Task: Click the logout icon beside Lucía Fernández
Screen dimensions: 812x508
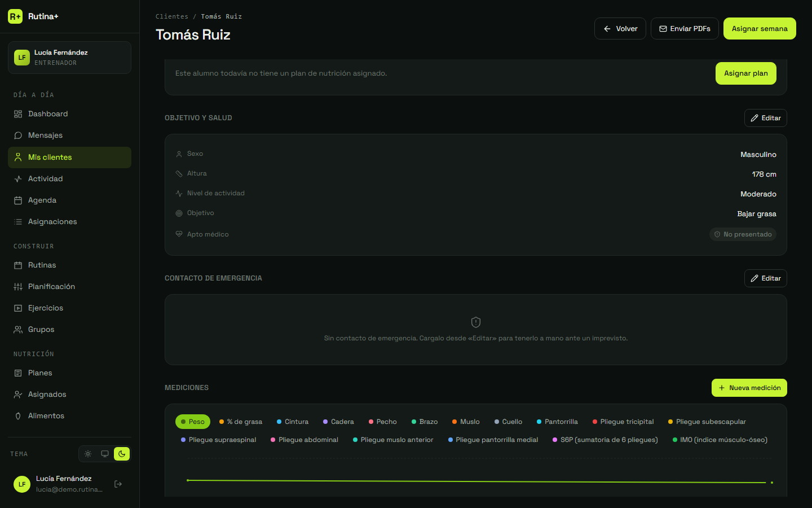Action: click(x=118, y=484)
